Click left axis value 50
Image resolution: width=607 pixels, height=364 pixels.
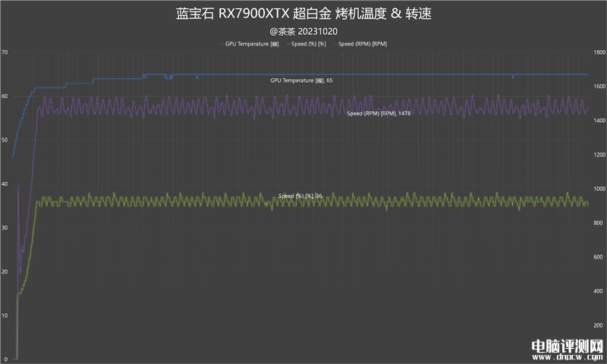click(5, 140)
